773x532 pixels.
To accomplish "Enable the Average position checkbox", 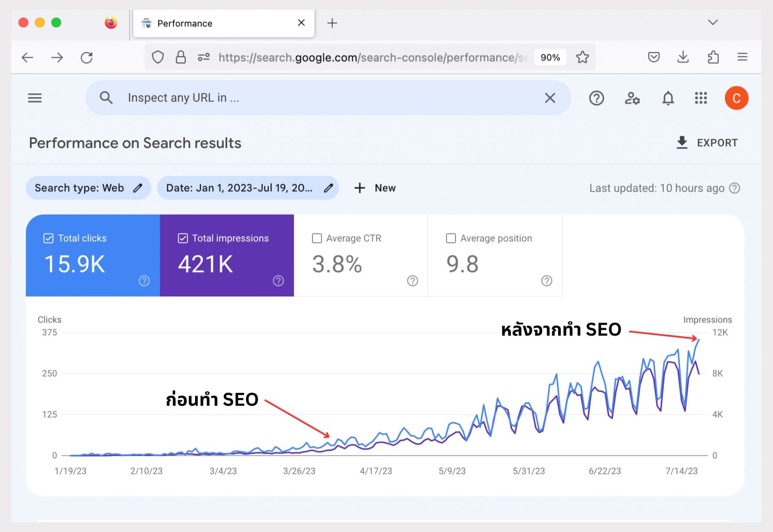I will pyautogui.click(x=451, y=238).
